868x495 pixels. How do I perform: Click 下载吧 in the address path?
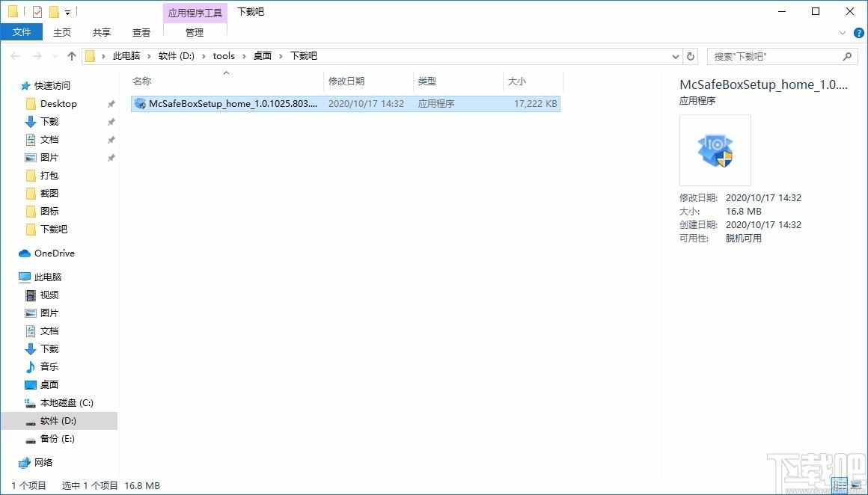click(303, 56)
